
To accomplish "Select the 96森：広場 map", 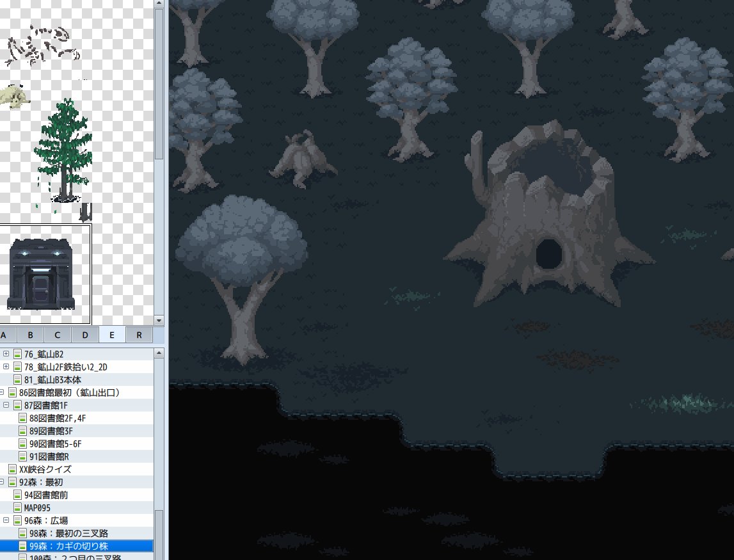I will point(46,521).
